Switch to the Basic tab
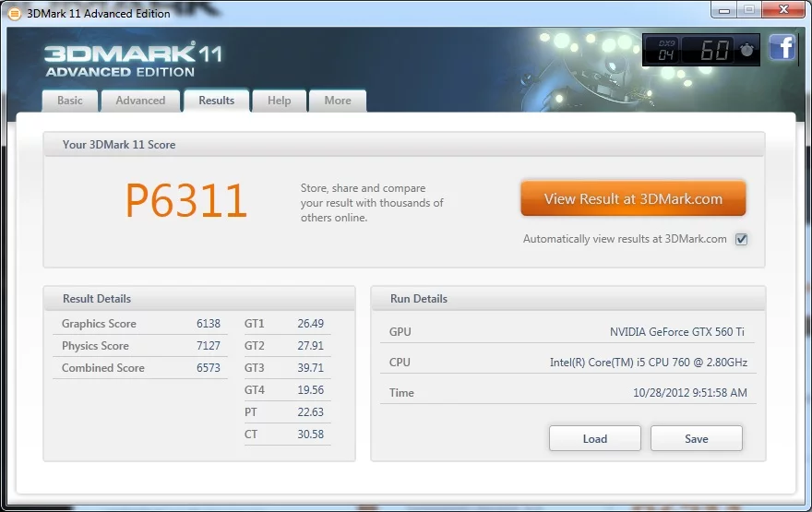Image resolution: width=812 pixels, height=512 pixels. tap(70, 101)
